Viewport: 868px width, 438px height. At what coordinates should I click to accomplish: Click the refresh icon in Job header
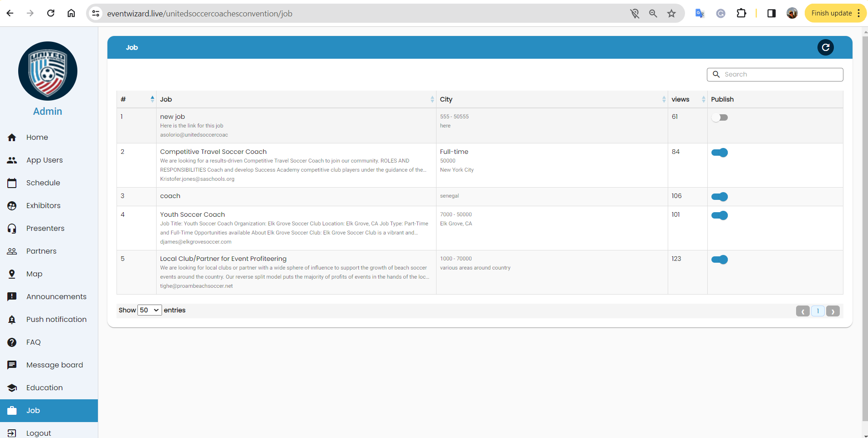point(825,47)
